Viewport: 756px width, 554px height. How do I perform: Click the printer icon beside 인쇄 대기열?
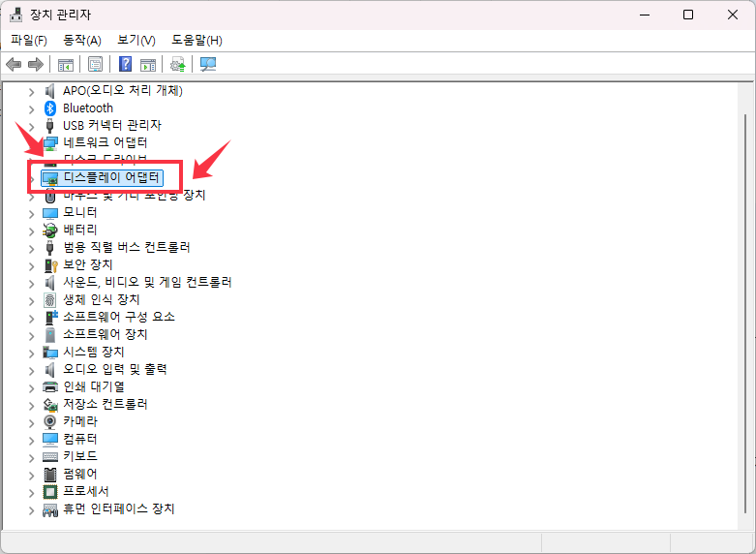click(x=50, y=386)
